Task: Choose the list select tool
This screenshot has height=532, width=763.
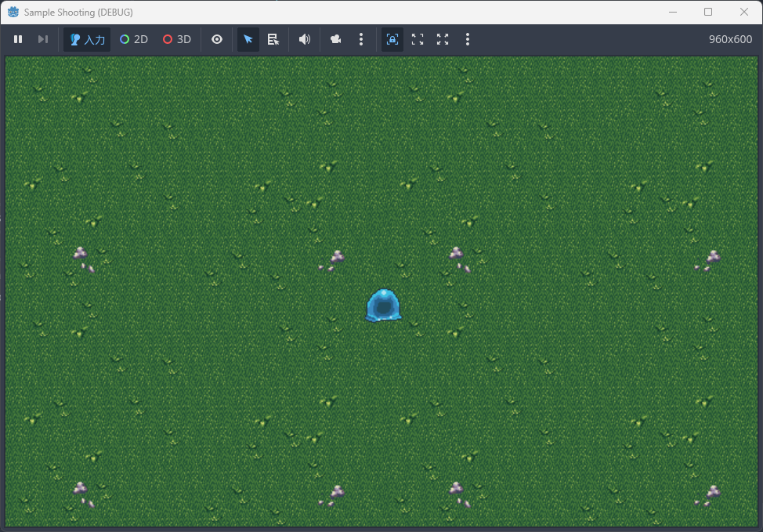Action: click(x=273, y=39)
